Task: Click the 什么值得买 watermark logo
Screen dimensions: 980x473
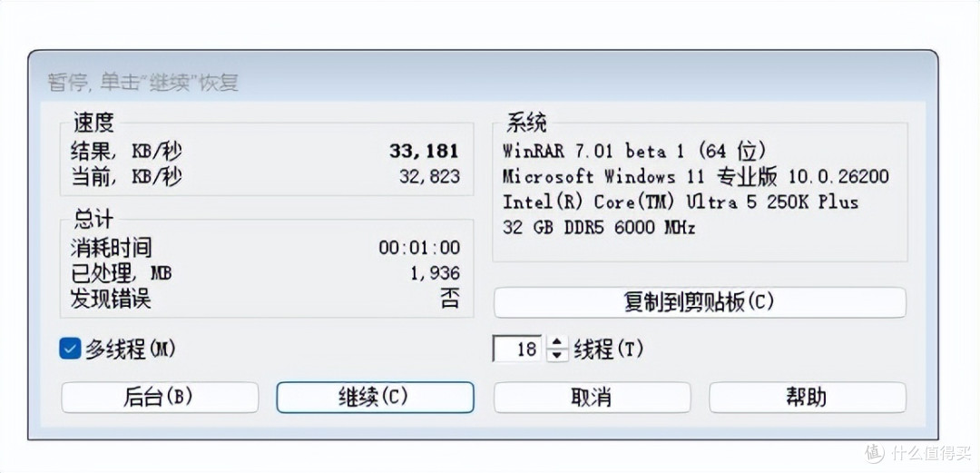Action: pyautogui.click(x=918, y=452)
